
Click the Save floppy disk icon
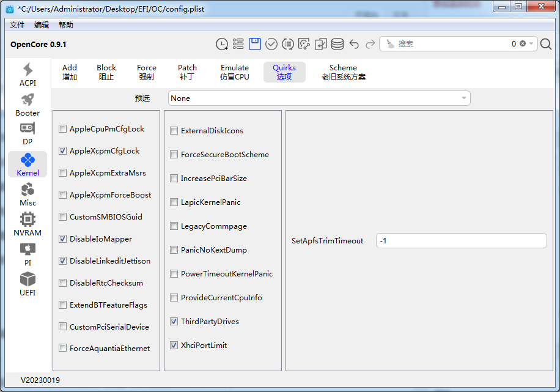pyautogui.click(x=255, y=44)
